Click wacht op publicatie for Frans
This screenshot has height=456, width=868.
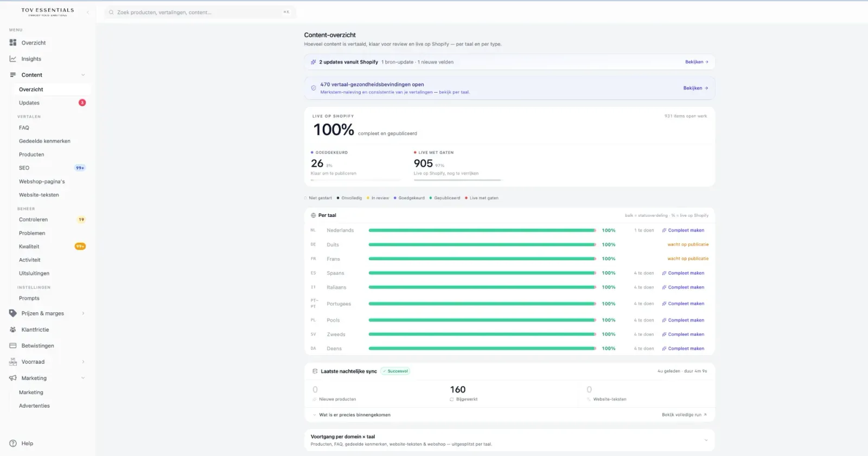click(688, 259)
